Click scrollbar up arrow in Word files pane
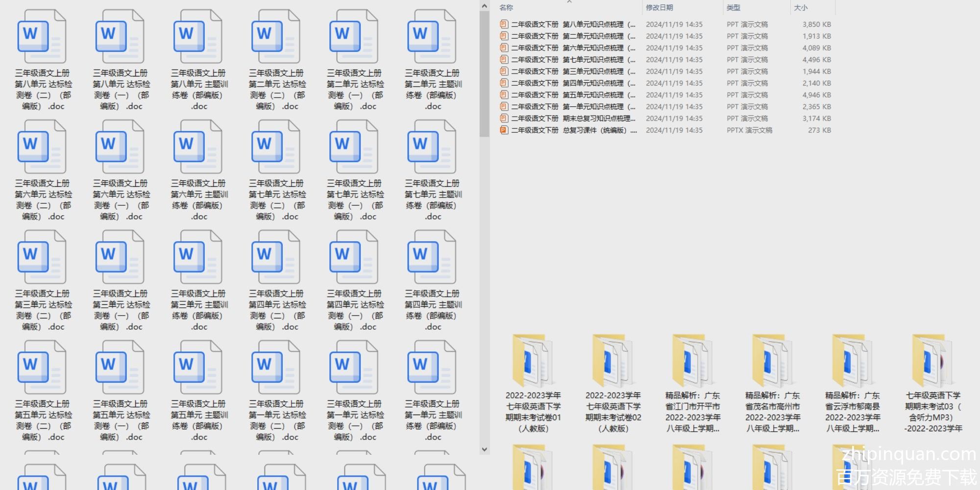The image size is (980, 490). [x=484, y=6]
